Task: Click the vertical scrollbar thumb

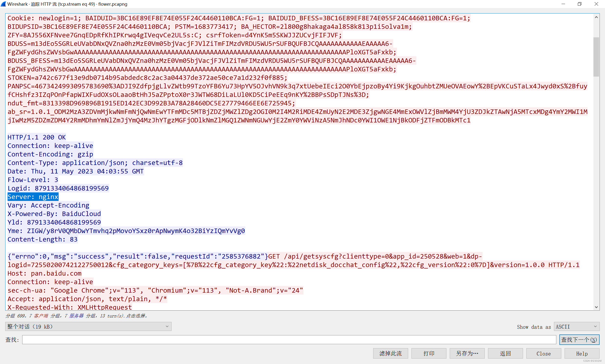Action: click(x=596, y=57)
